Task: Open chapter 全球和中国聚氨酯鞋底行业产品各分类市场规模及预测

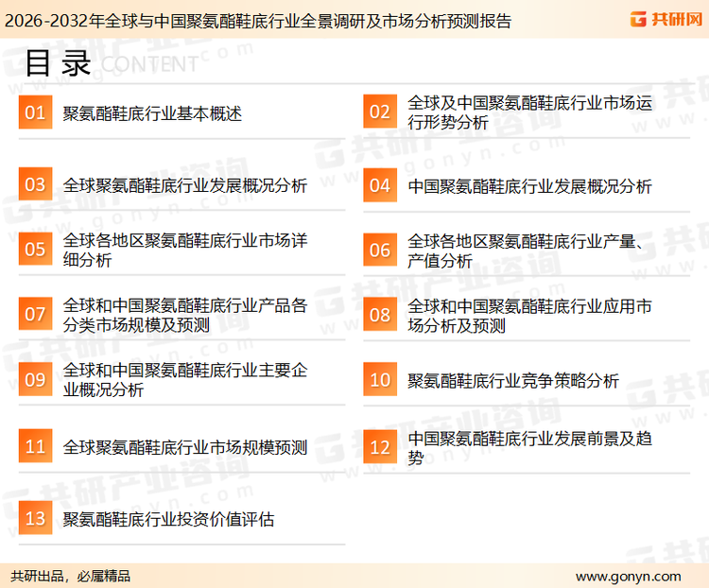Action: pos(185,315)
